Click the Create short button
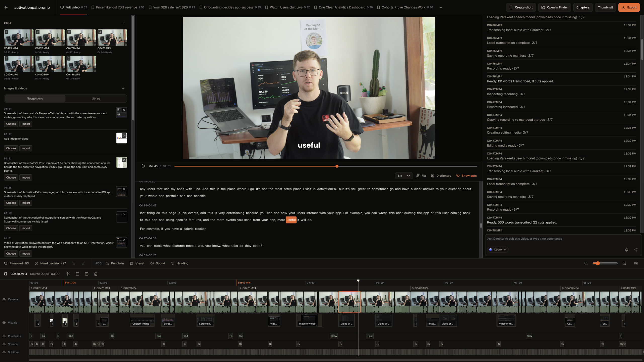This screenshot has height=362, width=644. point(521,8)
